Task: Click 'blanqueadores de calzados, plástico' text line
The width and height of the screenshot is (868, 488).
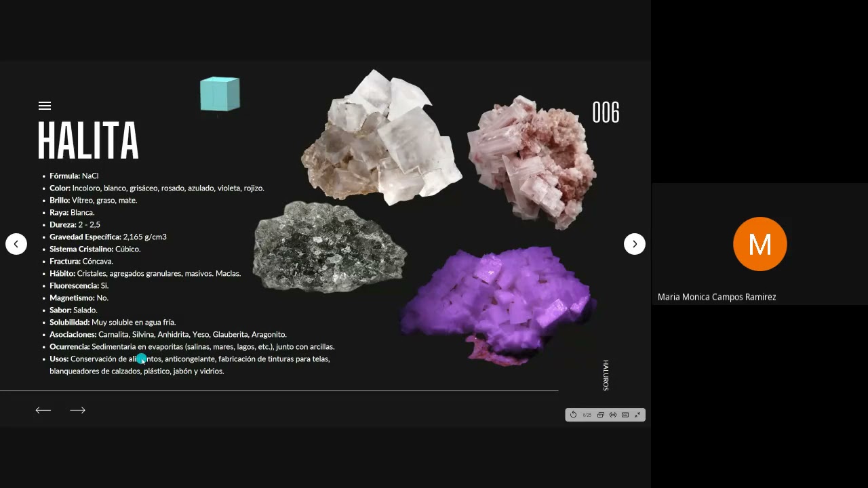Action: pyautogui.click(x=136, y=371)
